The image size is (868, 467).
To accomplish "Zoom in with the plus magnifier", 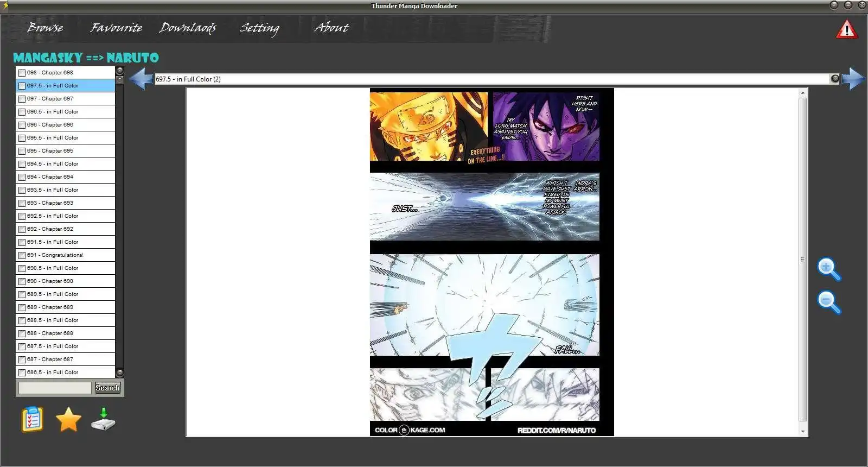I will pyautogui.click(x=828, y=269).
